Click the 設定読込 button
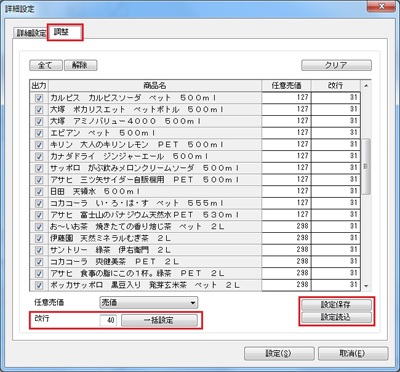400x372 pixels. point(336,317)
